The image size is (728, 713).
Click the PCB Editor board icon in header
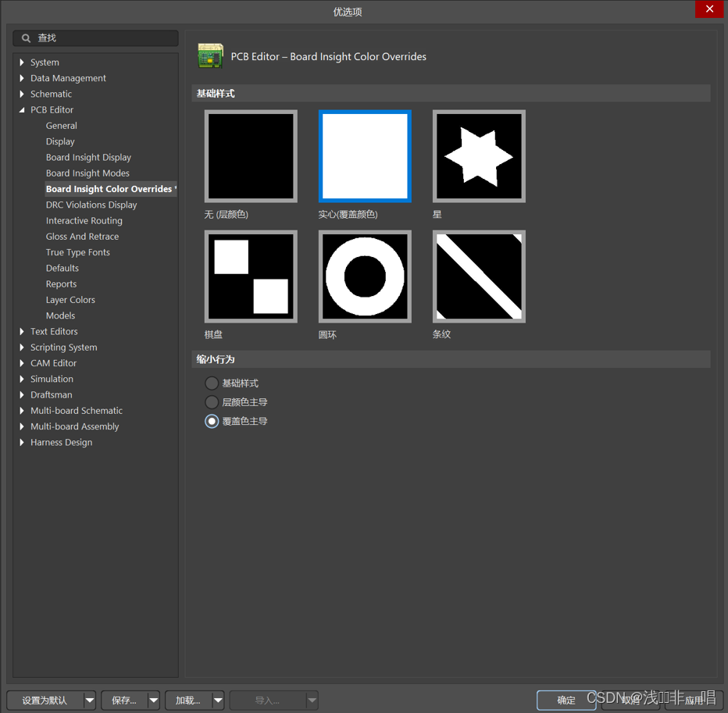click(210, 55)
